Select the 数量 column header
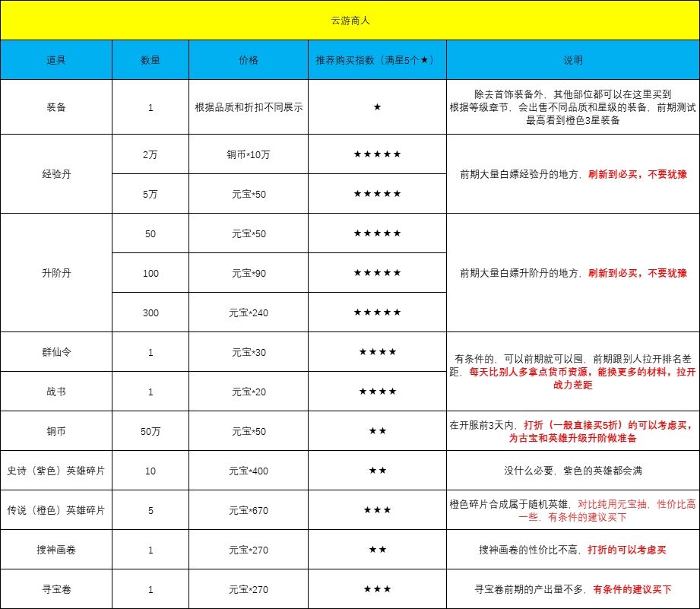This screenshot has height=609, width=700. [150, 60]
